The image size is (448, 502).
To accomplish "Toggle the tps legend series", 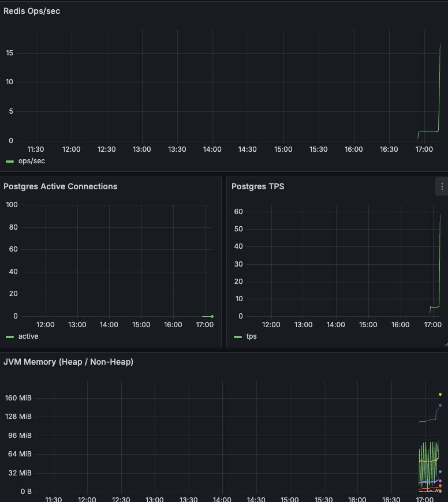I will [251, 336].
